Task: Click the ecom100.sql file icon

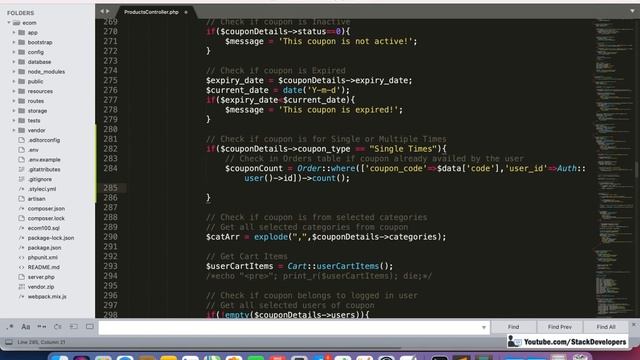Action: pos(22,228)
